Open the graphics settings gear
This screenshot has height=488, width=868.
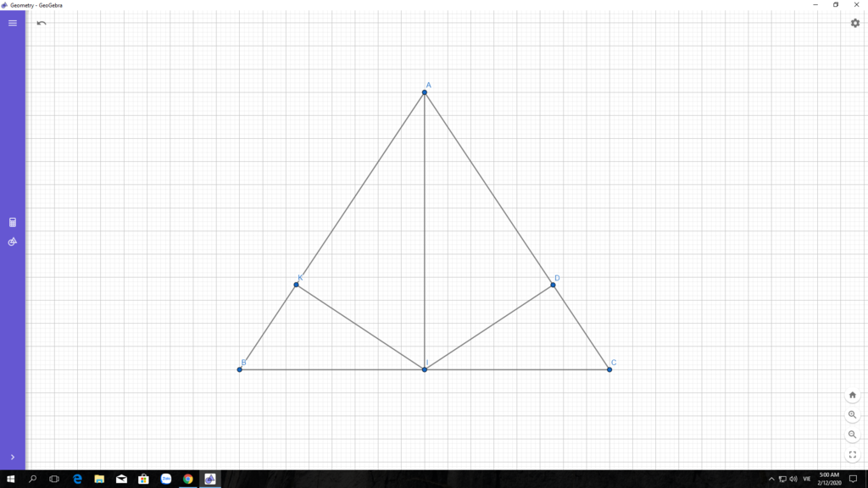[855, 23]
